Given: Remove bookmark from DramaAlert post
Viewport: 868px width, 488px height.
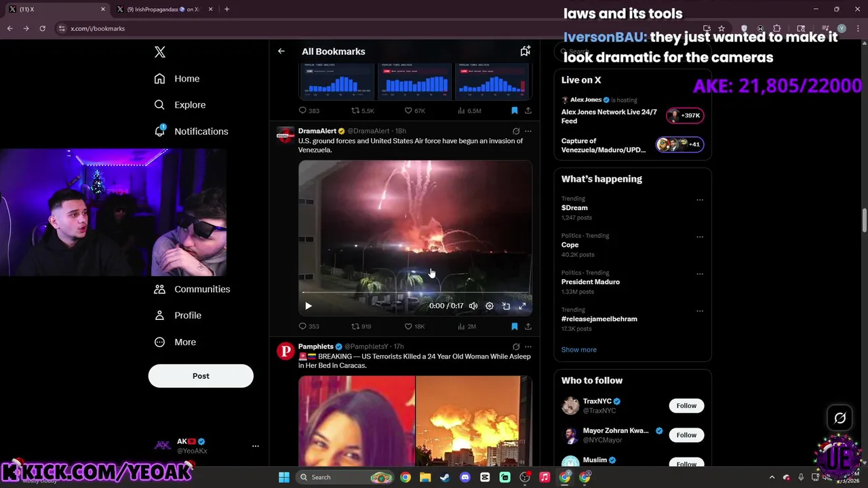Looking at the screenshot, I should click(515, 327).
